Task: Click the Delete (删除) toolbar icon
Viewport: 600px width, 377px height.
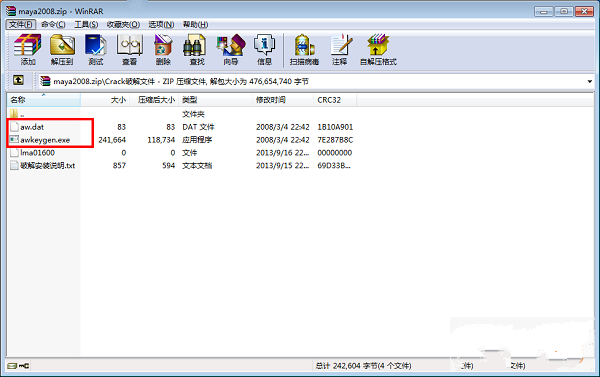Action: pyautogui.click(x=163, y=49)
